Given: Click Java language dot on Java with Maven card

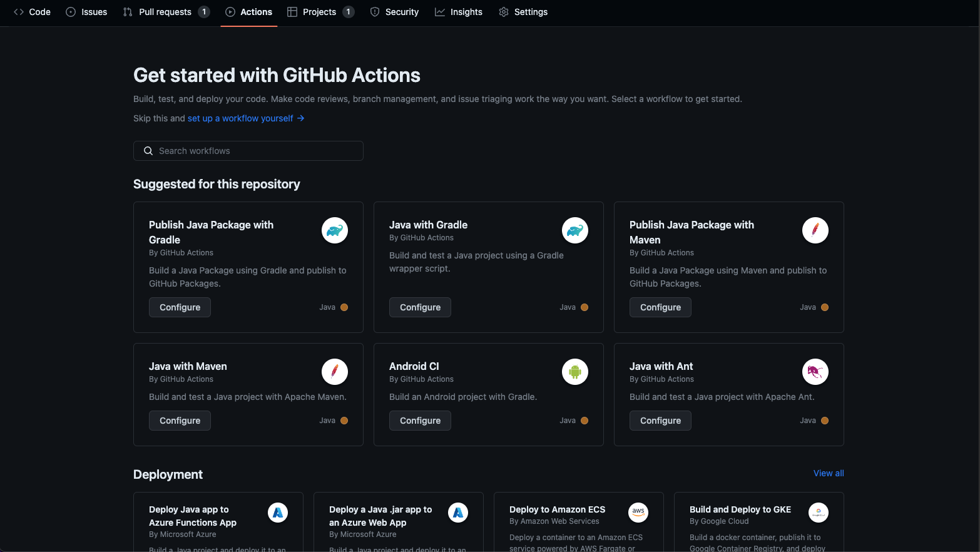Looking at the screenshot, I should 344,421.
